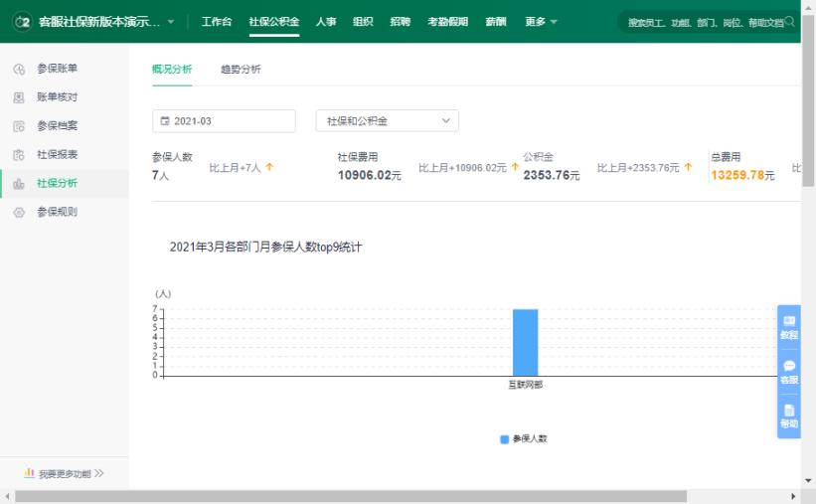Click the 13259.78元 总费用 value
Viewport: 816px width, 504px height.
742,176
